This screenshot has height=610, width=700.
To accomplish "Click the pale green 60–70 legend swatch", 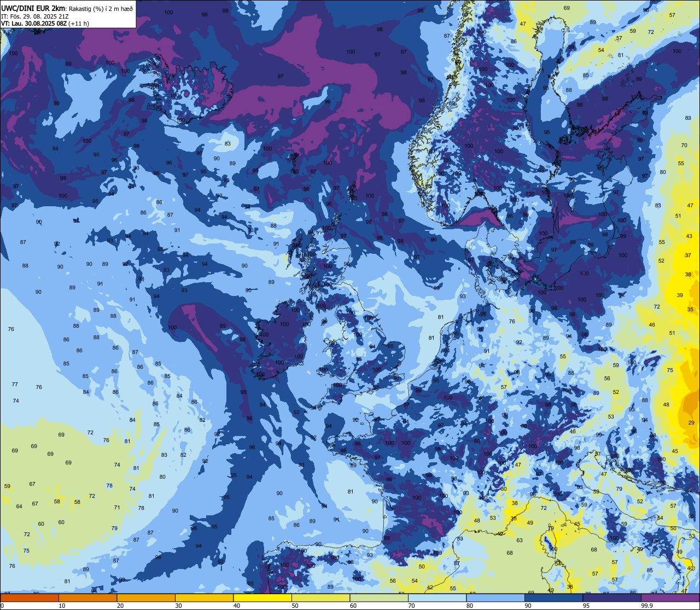I will coord(379,597).
